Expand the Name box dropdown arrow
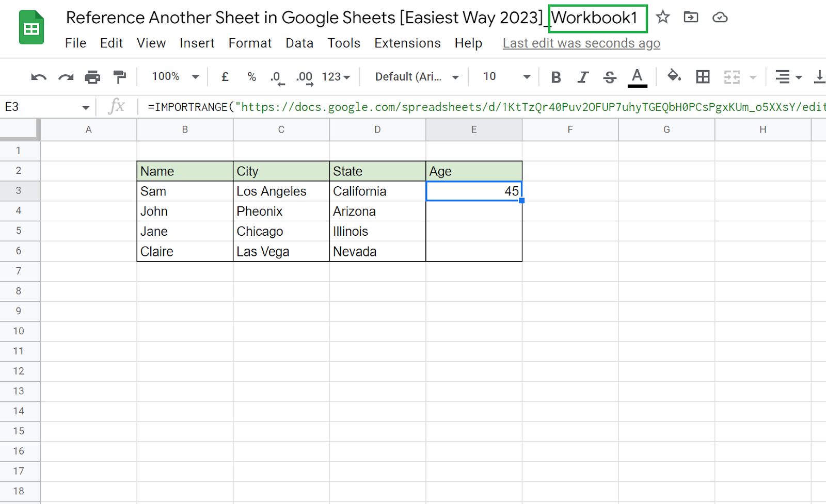Viewport: 826px width, 504px height. [86, 108]
